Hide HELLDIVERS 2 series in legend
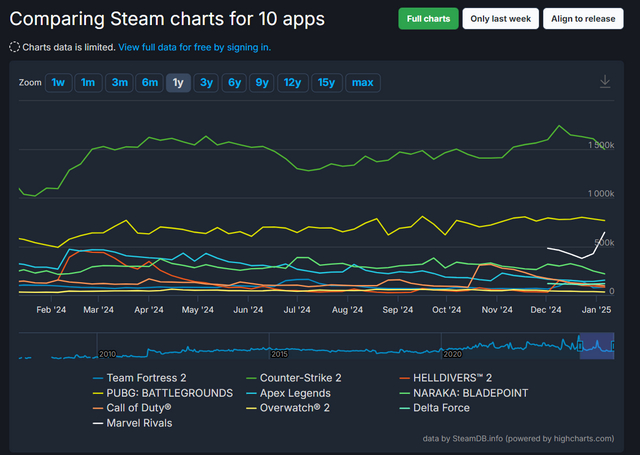The image size is (640, 455). point(446,378)
